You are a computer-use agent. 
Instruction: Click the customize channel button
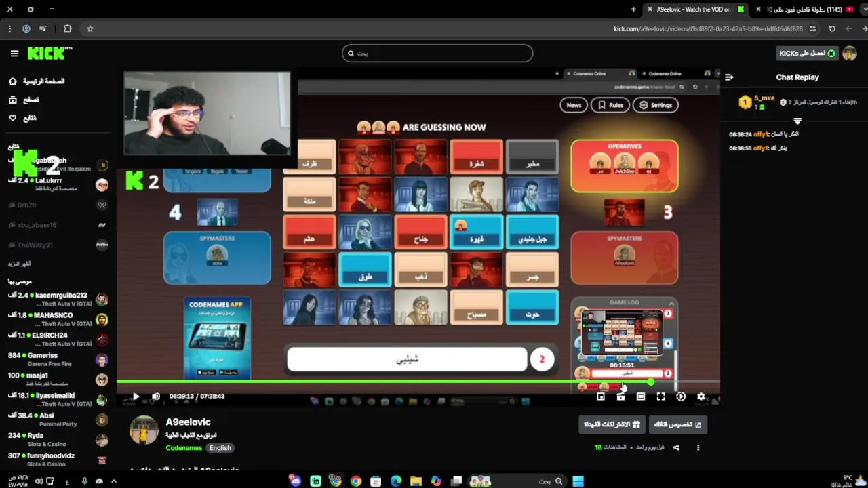click(678, 424)
